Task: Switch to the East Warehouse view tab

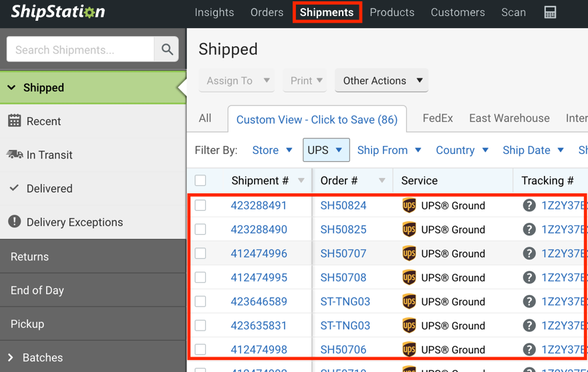Action: (x=509, y=118)
